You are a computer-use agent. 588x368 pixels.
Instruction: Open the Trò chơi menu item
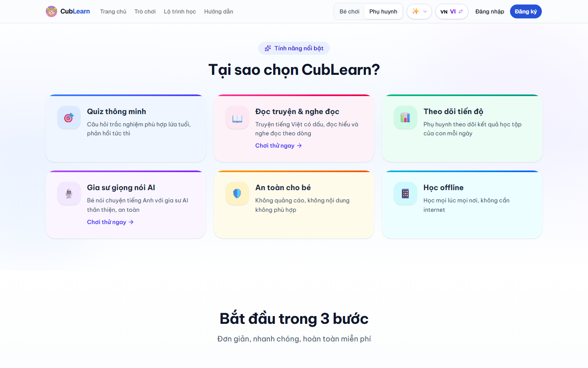(145, 11)
